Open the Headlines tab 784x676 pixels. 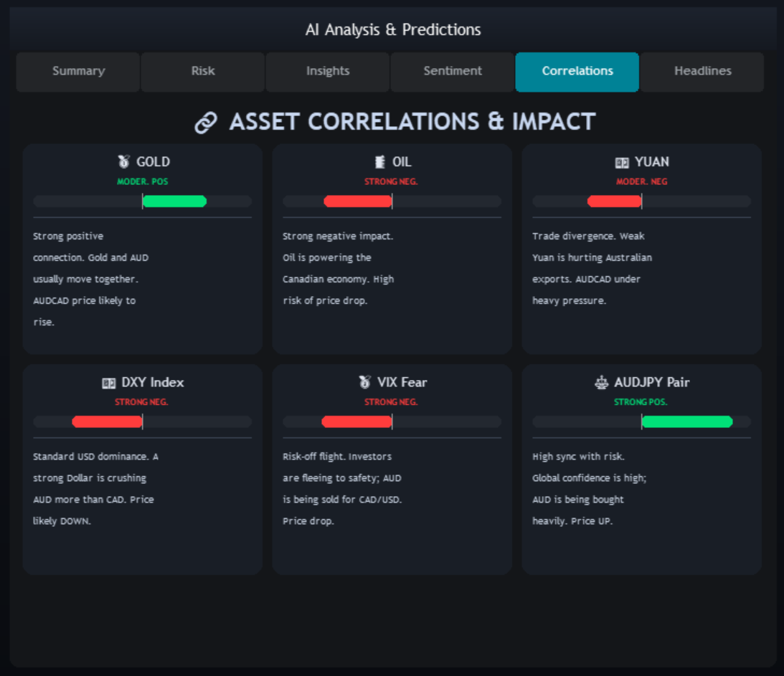click(702, 72)
